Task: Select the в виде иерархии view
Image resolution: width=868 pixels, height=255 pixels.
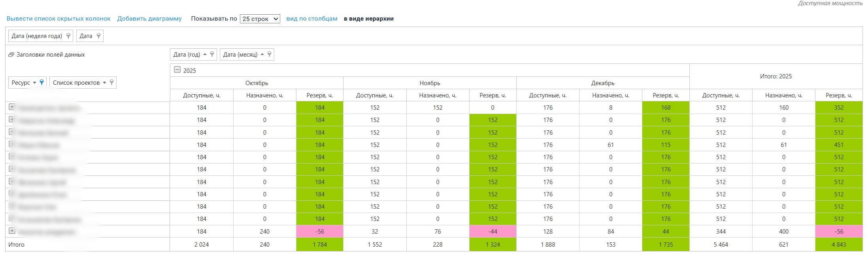Action: tap(368, 19)
